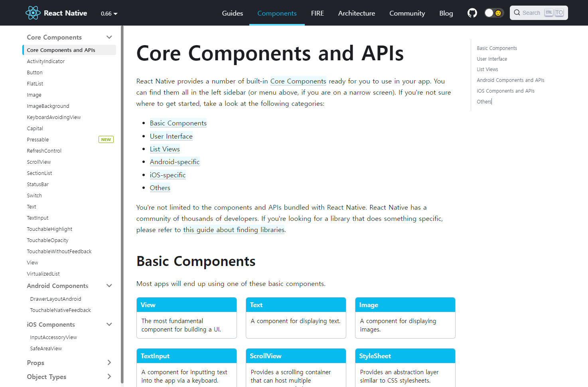
Task: Open the TextInput component card
Action: click(x=186, y=367)
